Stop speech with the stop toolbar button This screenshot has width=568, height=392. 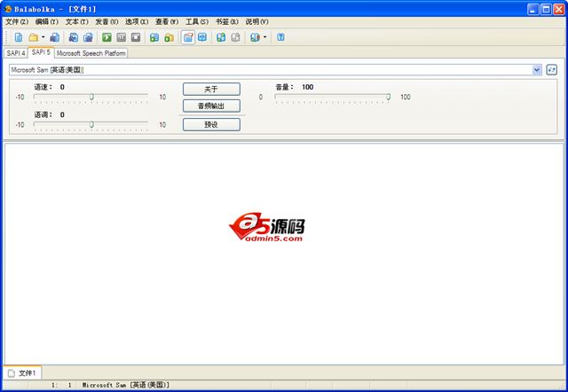136,37
